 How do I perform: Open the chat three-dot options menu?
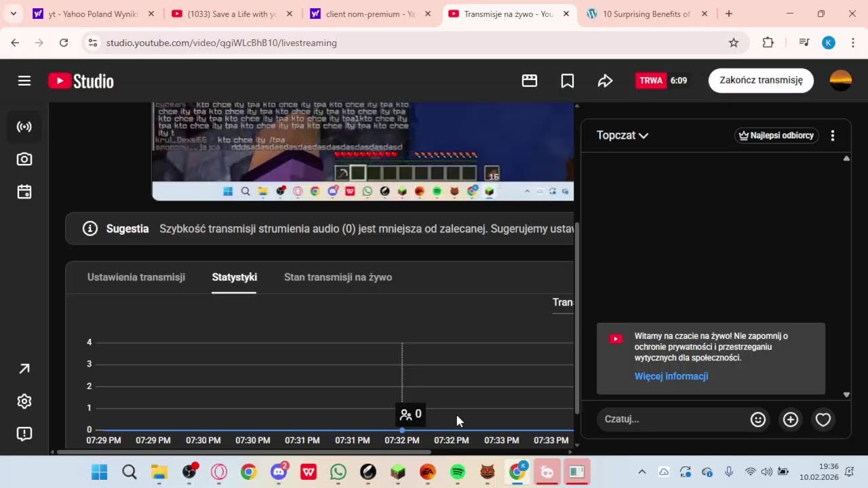click(x=833, y=136)
